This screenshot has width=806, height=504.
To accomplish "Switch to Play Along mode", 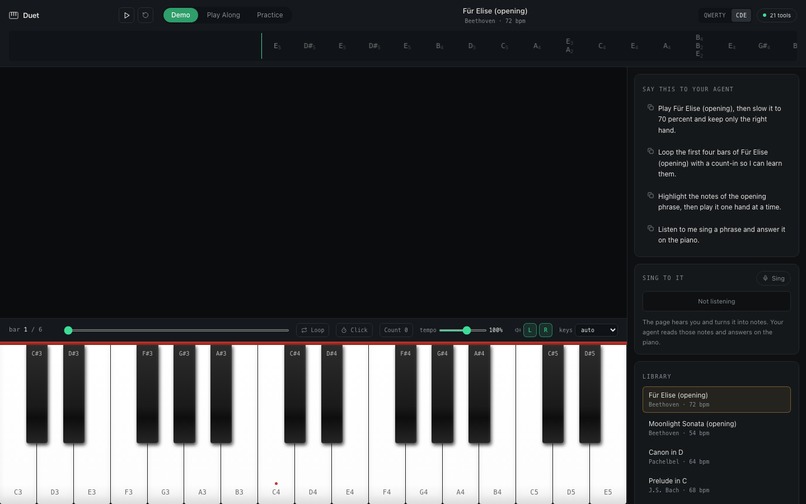I will click(x=223, y=15).
